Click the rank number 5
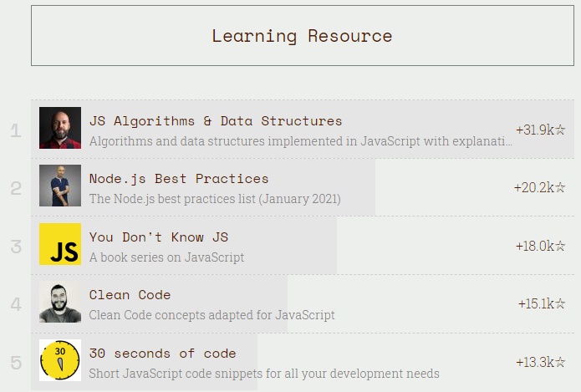Image resolution: width=581 pixels, height=392 pixels. point(16,362)
